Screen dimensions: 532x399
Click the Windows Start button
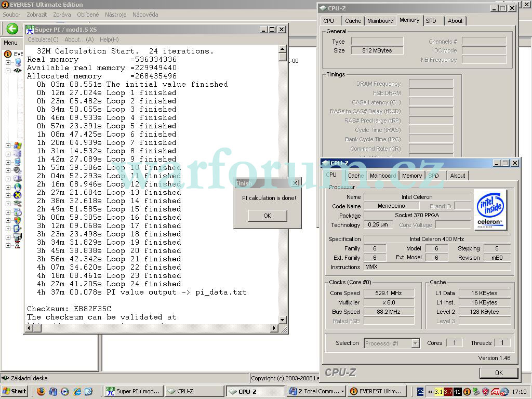(x=14, y=391)
